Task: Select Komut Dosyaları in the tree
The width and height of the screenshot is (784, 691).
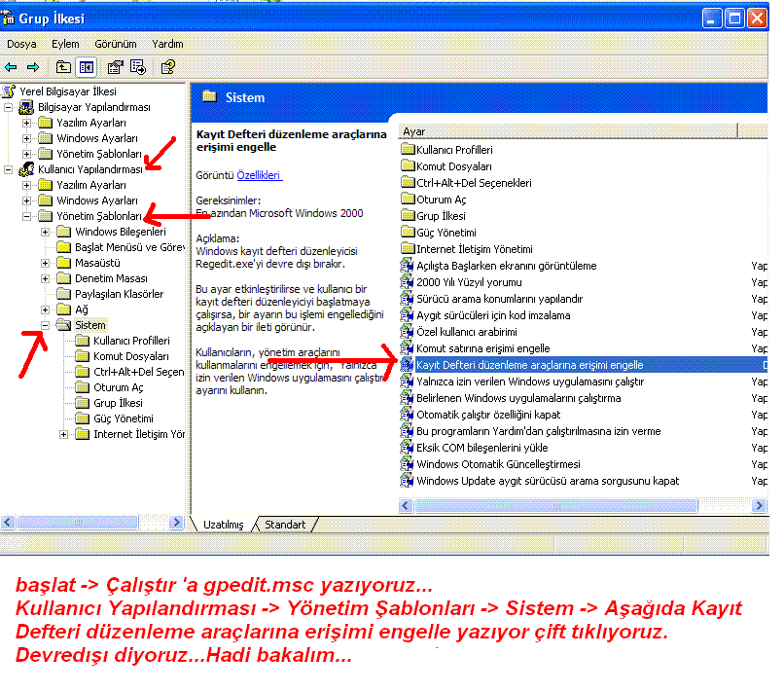Action: (x=131, y=356)
